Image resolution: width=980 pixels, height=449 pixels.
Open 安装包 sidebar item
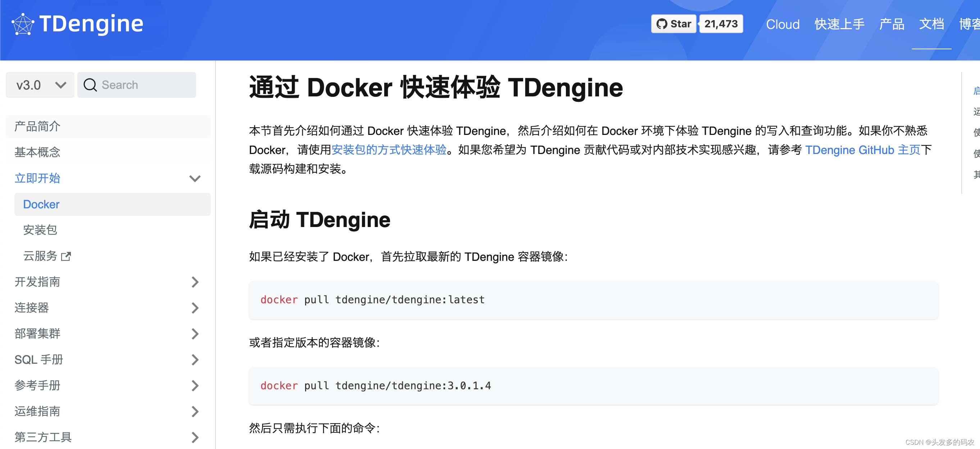[40, 230]
